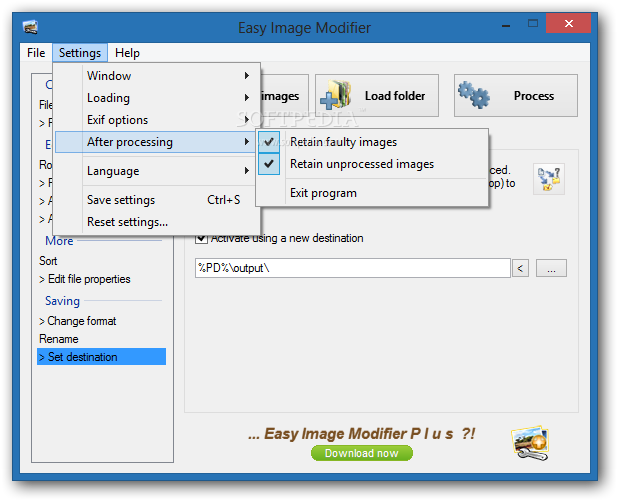Click the destination path input field
The image size is (618, 501).
353,268
